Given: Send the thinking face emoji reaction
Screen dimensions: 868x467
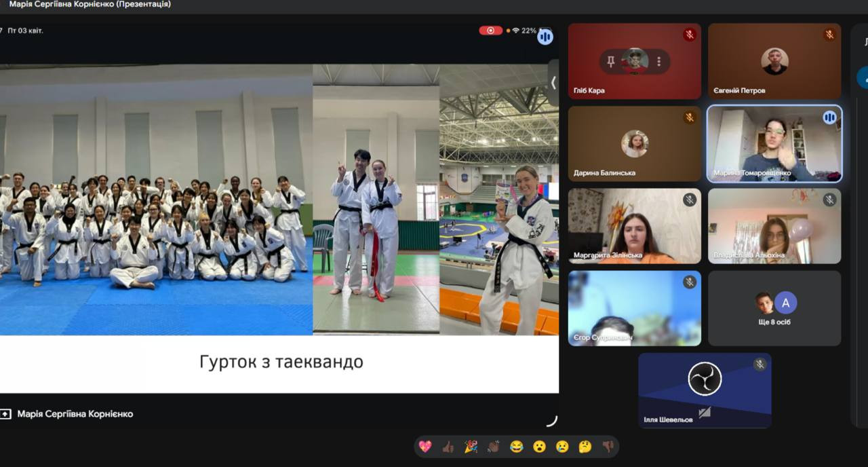Looking at the screenshot, I should [x=585, y=447].
